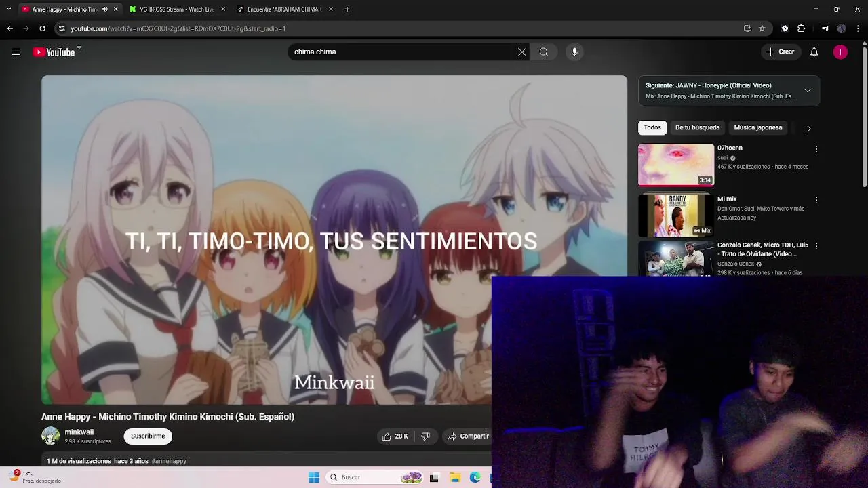Open options for the Gonzalo Genek video
The image size is (868, 488).
(x=816, y=246)
